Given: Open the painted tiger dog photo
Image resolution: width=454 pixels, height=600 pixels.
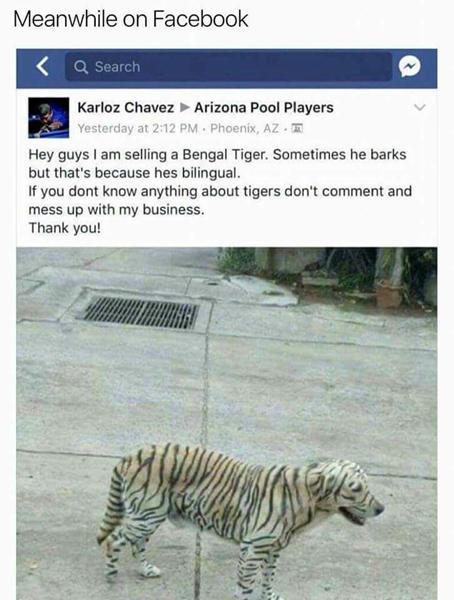Looking at the screenshot, I should click(227, 423).
